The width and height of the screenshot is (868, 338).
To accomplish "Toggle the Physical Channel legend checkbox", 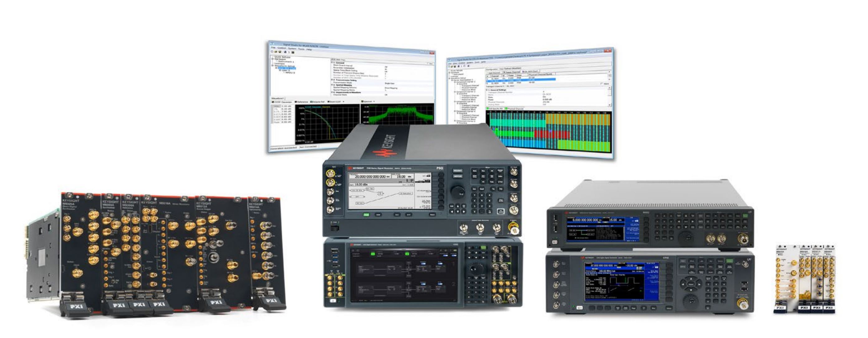I will point(506,108).
